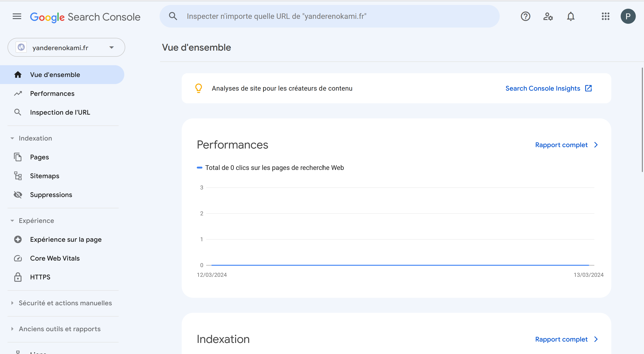The image size is (644, 354).
Task: Collapse the Indexation sidebar section
Action: (12, 138)
